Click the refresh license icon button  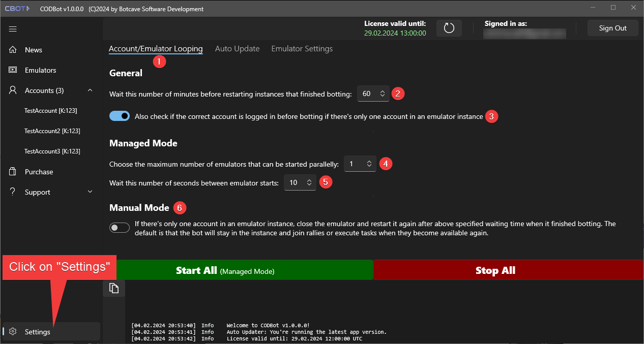point(449,28)
